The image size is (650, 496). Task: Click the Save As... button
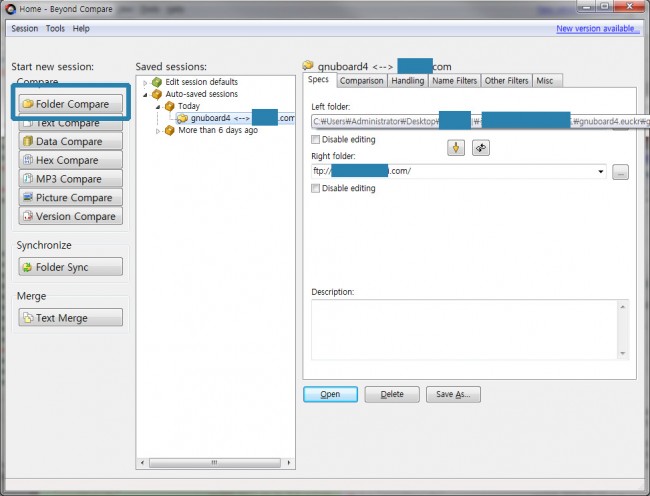(453, 394)
